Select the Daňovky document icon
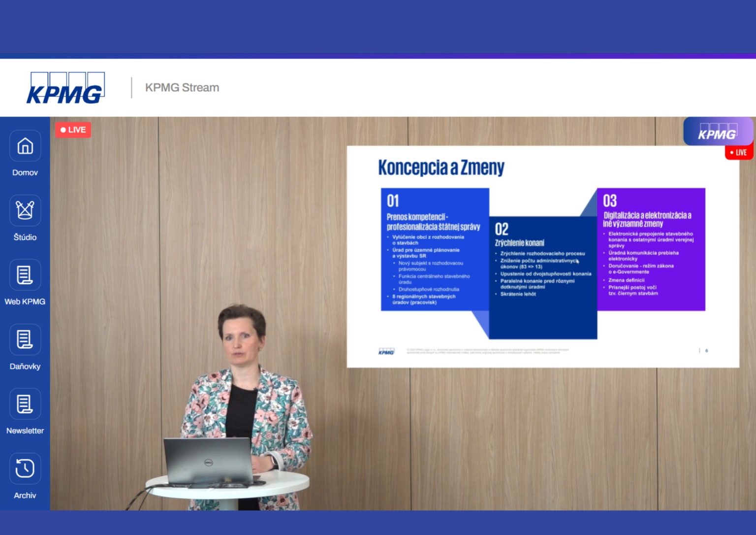This screenshot has height=535, width=756. [25, 339]
